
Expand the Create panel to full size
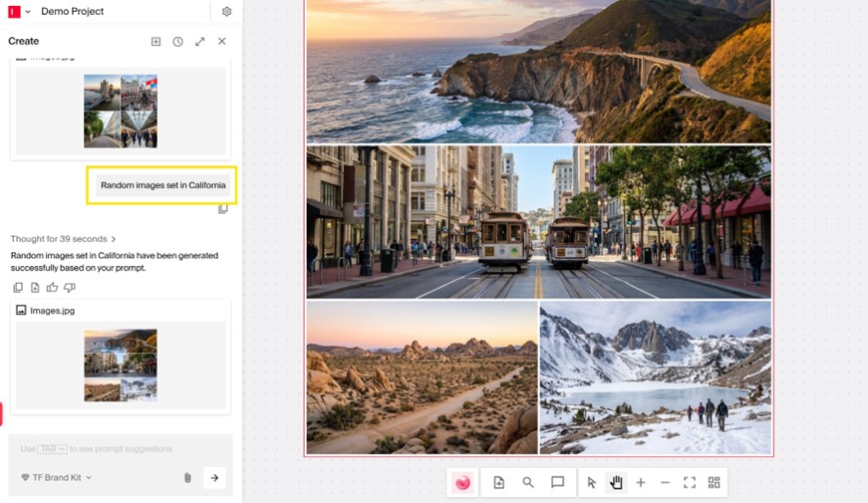tap(199, 42)
